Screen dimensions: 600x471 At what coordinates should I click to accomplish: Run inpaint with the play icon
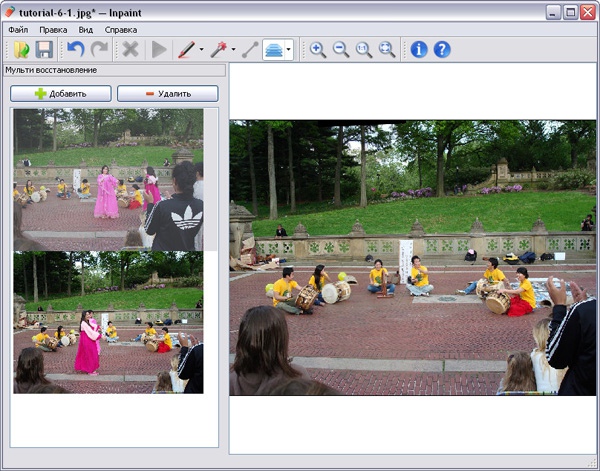pyautogui.click(x=158, y=49)
